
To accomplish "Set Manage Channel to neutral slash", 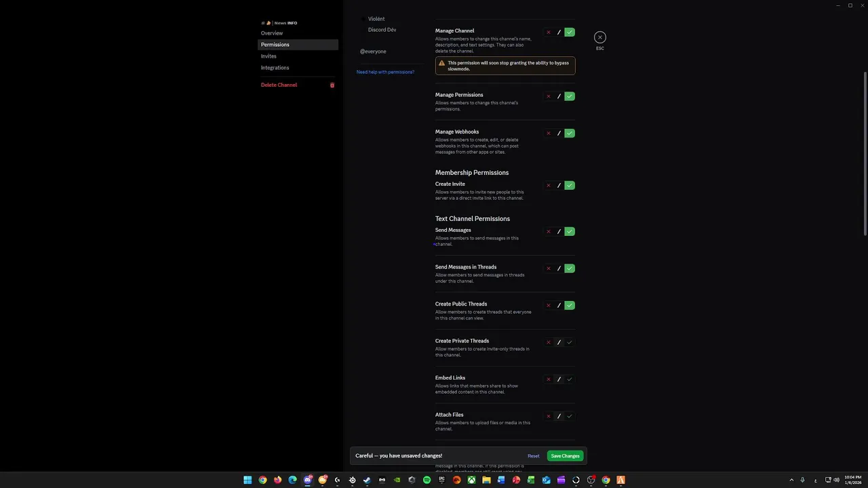I will click(x=559, y=33).
